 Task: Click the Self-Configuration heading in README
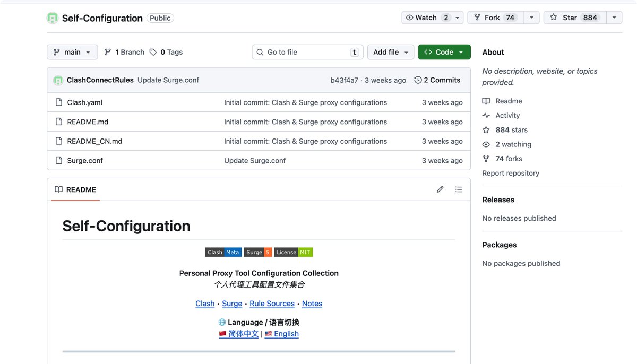126,226
